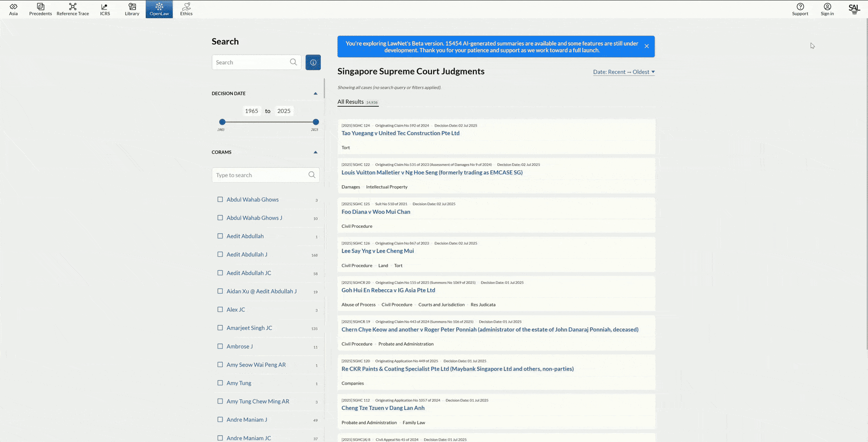The height and width of the screenshot is (442, 868).
Task: Open Lee Say Yng v Lee Cheng Mui case
Action: pyautogui.click(x=377, y=251)
